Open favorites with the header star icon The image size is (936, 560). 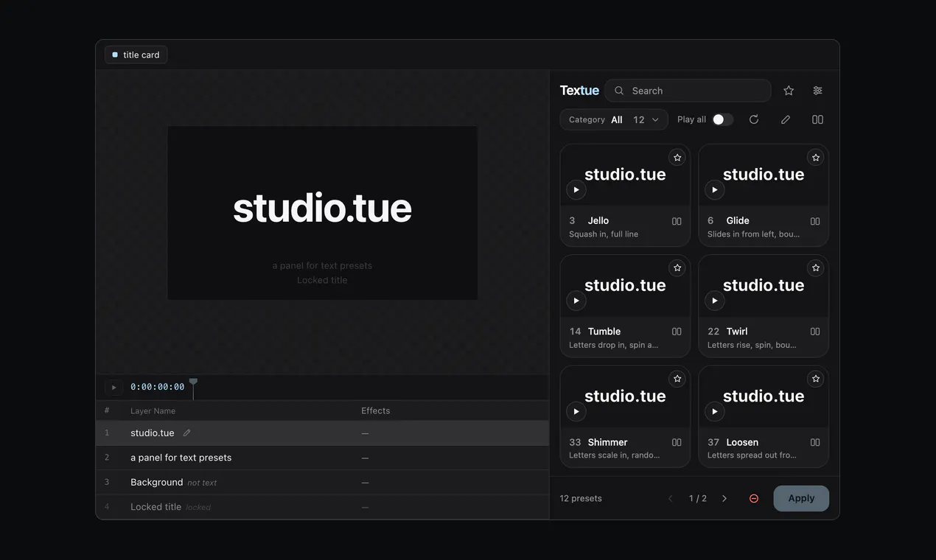pyautogui.click(x=789, y=91)
